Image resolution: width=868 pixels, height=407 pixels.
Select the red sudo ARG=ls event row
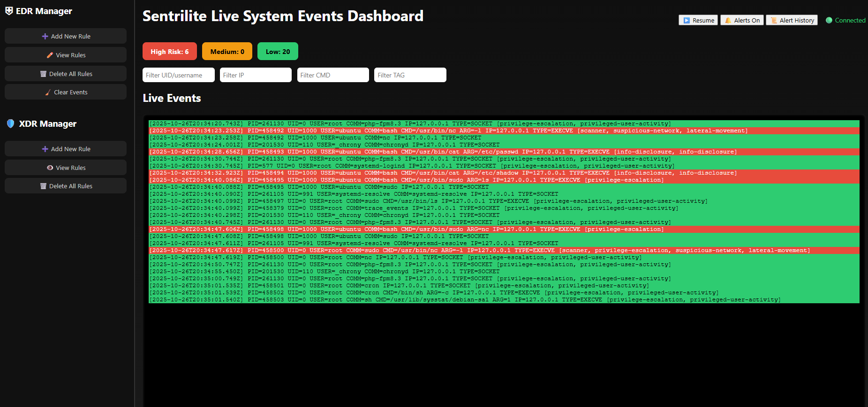(504, 180)
